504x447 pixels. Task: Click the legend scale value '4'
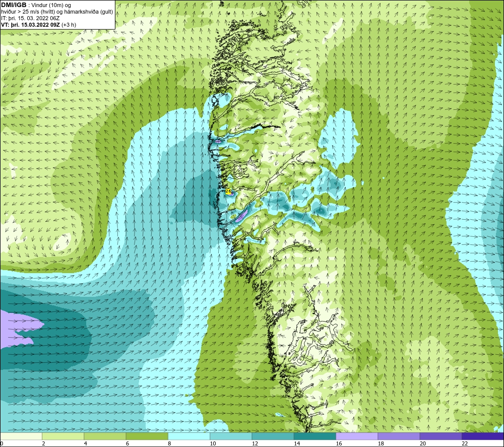86,443
